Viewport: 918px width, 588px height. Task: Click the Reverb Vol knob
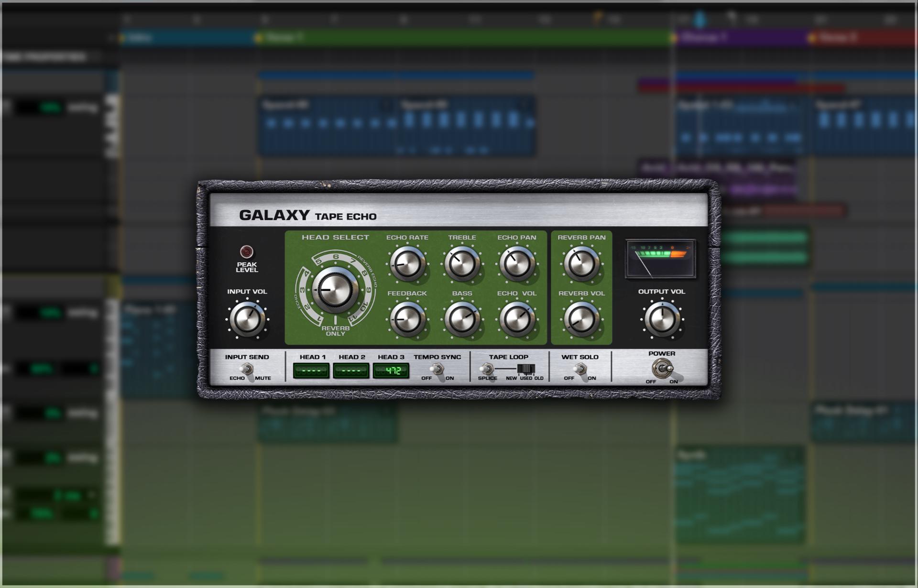point(581,319)
